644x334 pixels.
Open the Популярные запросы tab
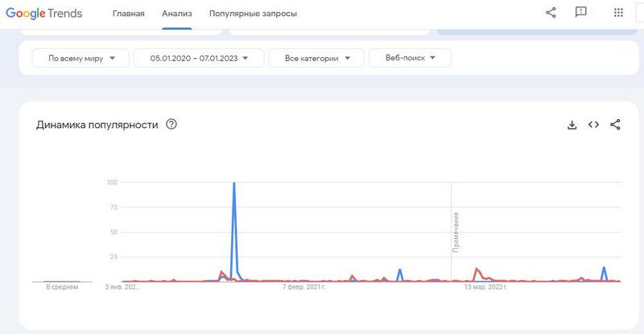pyautogui.click(x=253, y=14)
